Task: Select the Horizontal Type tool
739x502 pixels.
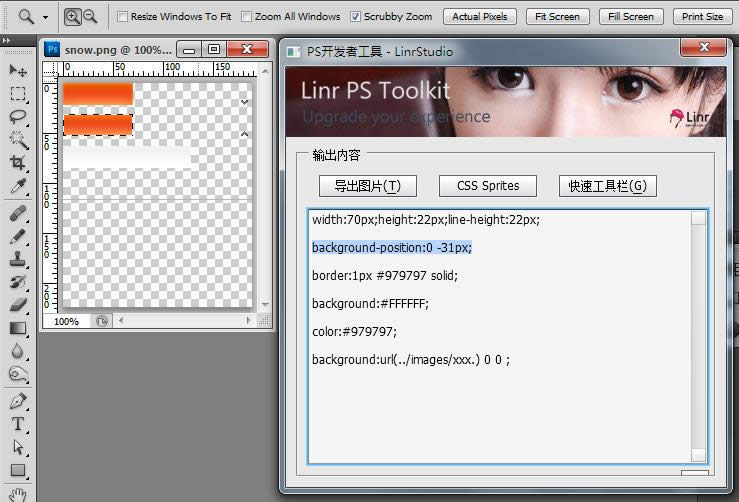Action: pyautogui.click(x=18, y=424)
